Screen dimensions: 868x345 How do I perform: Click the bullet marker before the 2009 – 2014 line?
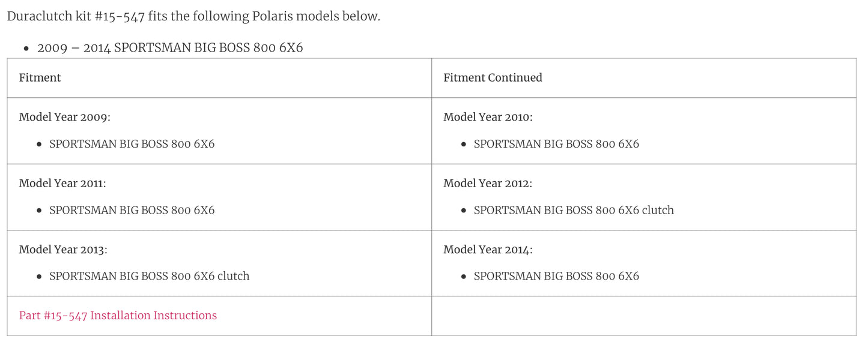click(26, 49)
